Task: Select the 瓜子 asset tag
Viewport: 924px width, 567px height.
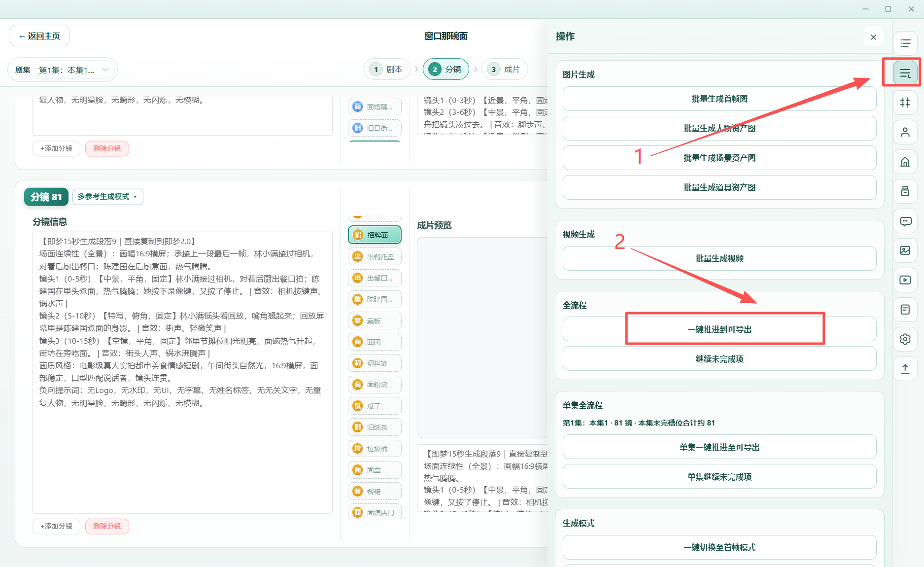Action: [375, 406]
